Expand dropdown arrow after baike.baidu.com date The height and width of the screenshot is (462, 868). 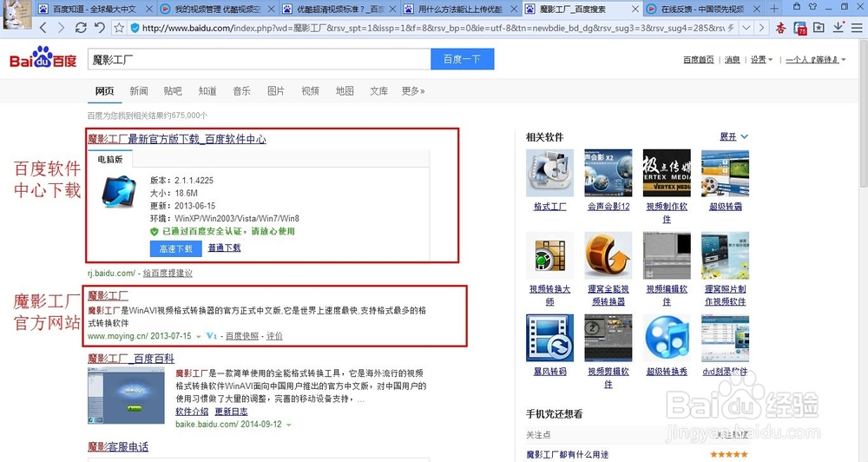click(288, 425)
